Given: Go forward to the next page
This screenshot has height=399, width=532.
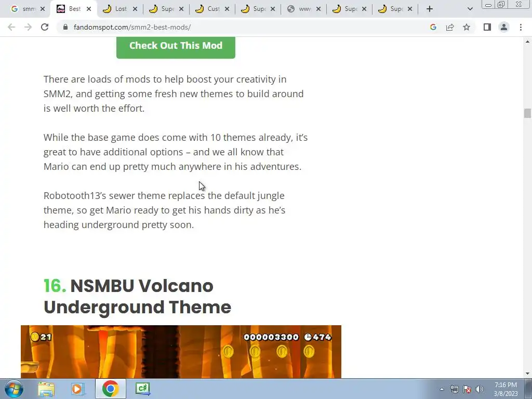Looking at the screenshot, I should coord(28,27).
